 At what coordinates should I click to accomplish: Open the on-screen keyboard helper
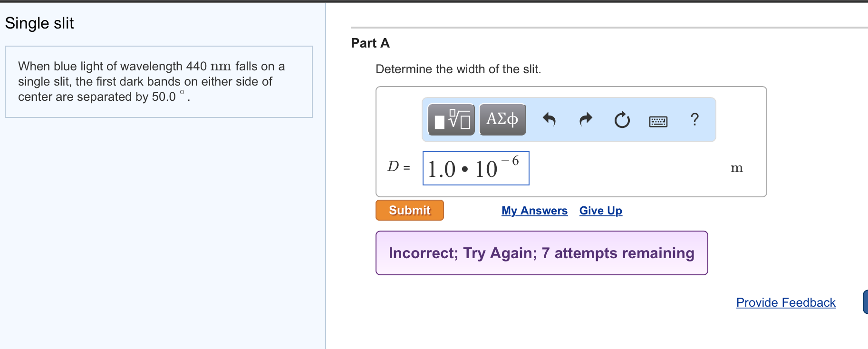click(x=658, y=121)
